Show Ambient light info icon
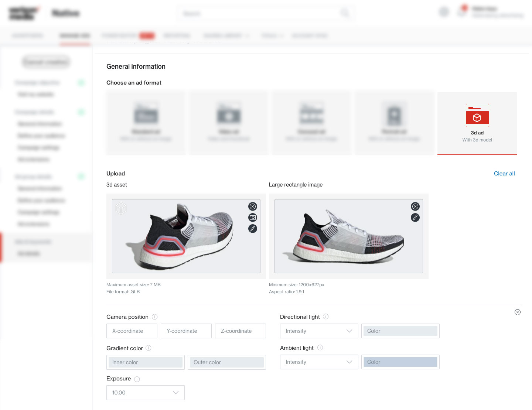 320,348
